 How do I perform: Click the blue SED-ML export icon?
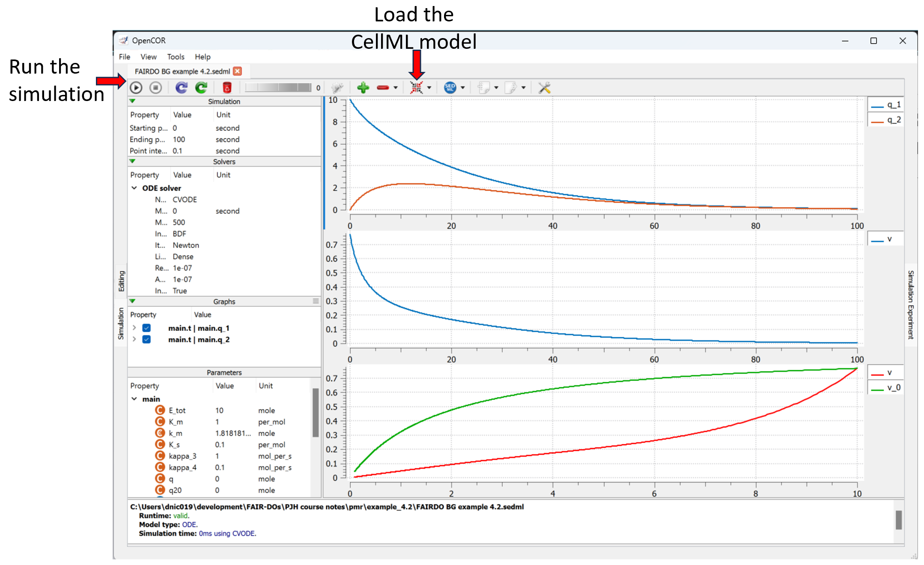(x=450, y=88)
